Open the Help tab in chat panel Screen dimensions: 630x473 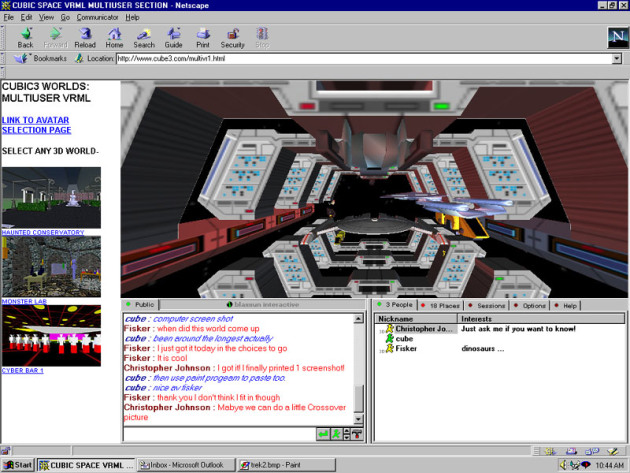point(566,305)
